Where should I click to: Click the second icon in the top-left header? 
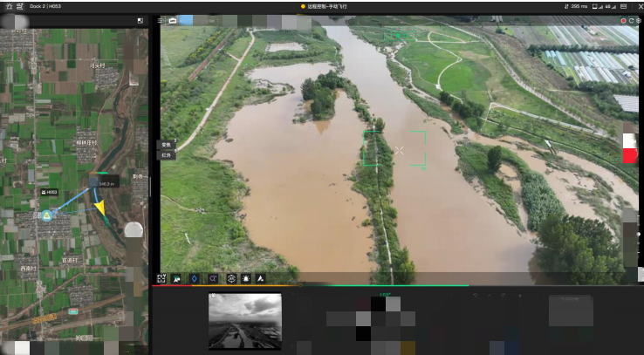pyautogui.click(x=20, y=6)
